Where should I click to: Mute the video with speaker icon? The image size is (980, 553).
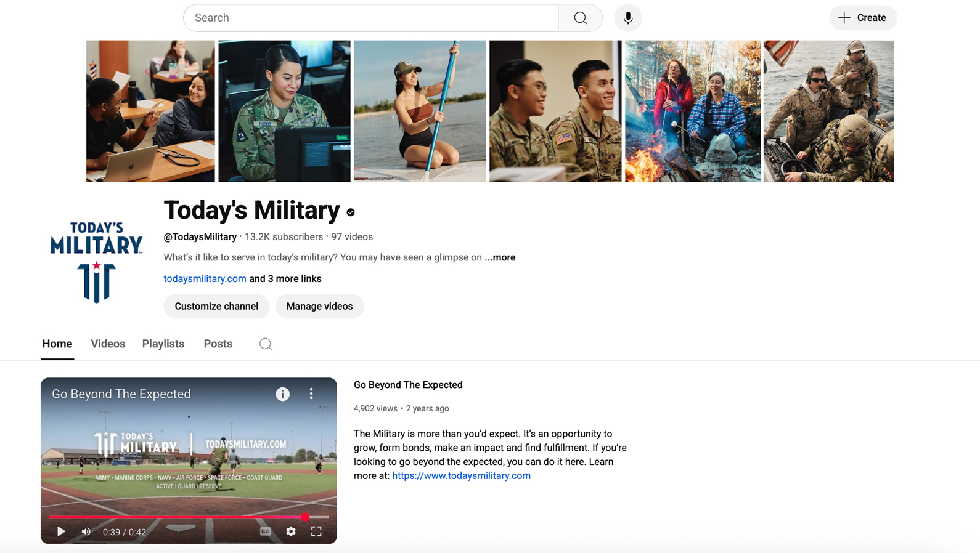86,531
